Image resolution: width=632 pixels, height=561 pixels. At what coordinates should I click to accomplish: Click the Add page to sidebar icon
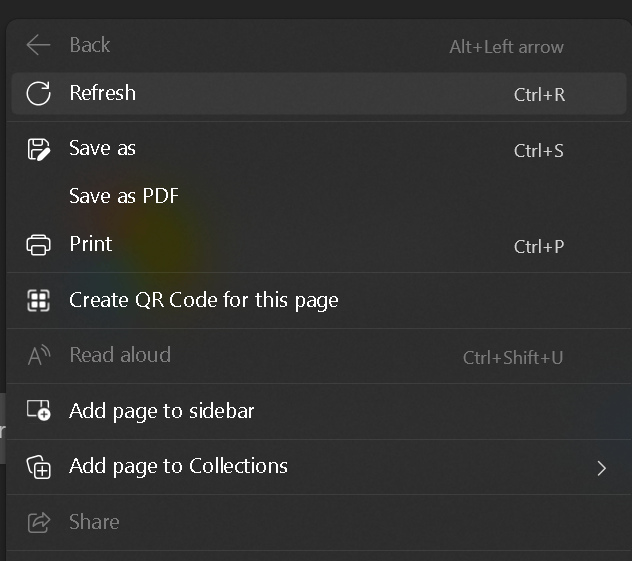click(38, 411)
